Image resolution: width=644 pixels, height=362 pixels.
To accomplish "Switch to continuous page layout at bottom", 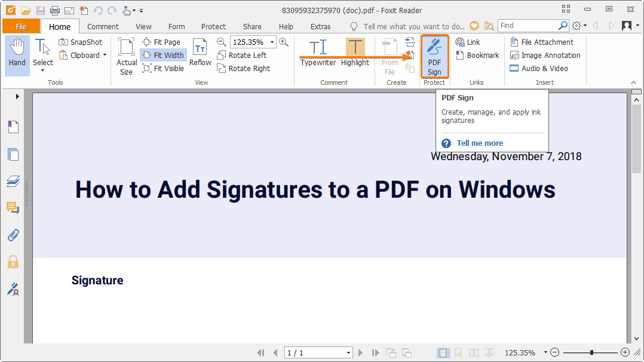I will pos(458,352).
